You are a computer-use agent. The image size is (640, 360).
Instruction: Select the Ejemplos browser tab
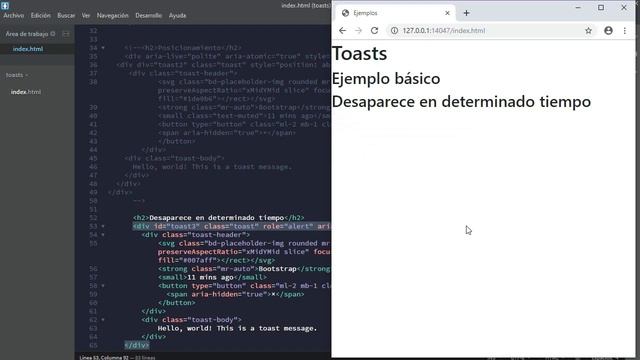click(394, 13)
